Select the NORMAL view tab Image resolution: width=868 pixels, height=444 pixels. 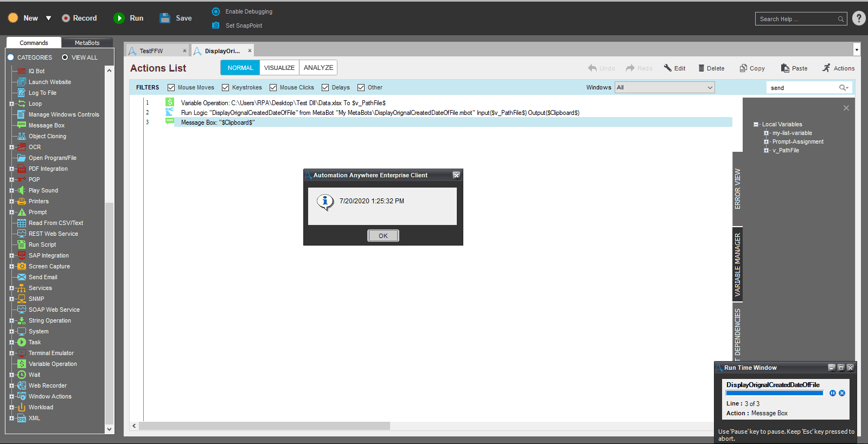[240, 68]
